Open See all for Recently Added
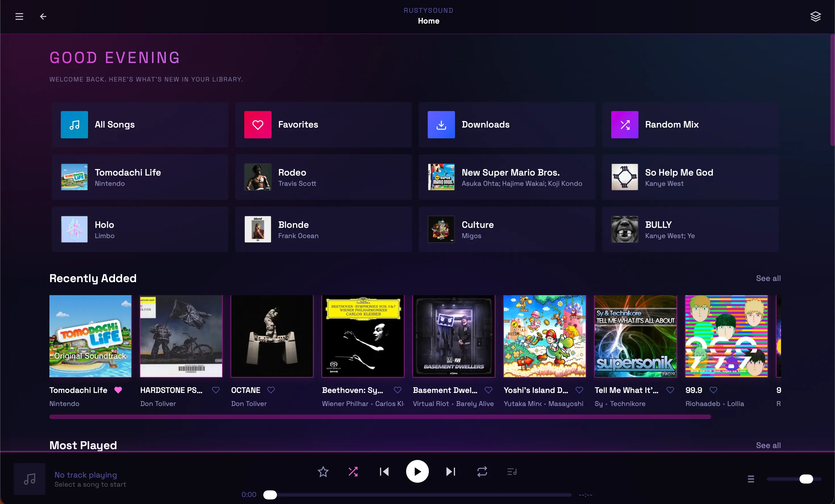This screenshot has height=504, width=835. pyautogui.click(x=768, y=278)
